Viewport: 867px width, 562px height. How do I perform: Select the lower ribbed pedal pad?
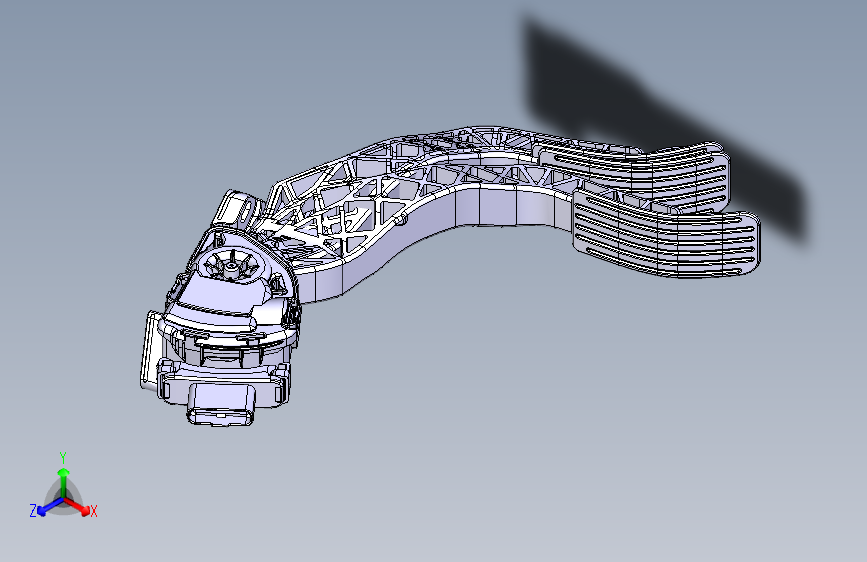pyautogui.click(x=666, y=235)
